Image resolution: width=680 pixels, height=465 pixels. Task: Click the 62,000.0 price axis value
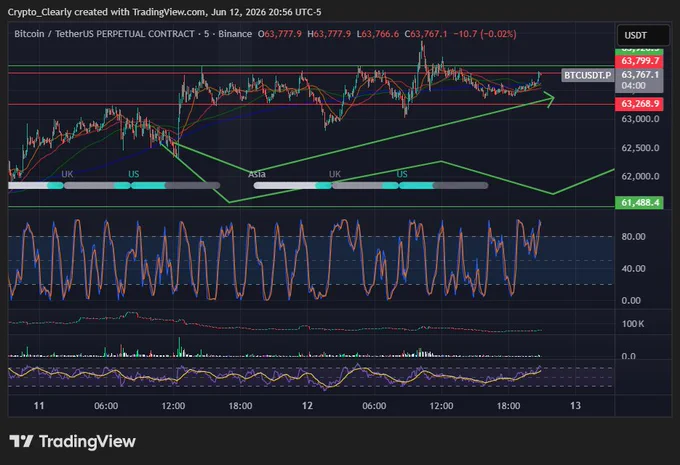click(640, 176)
